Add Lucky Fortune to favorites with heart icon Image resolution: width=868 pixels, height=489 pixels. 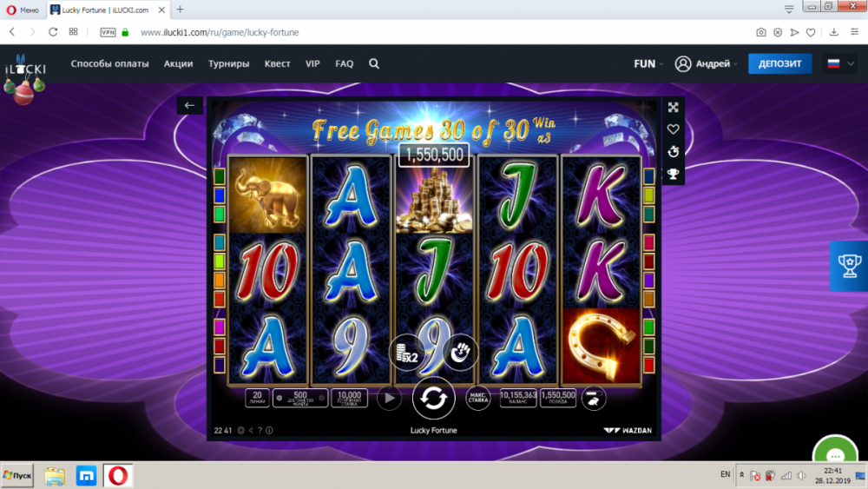674,129
